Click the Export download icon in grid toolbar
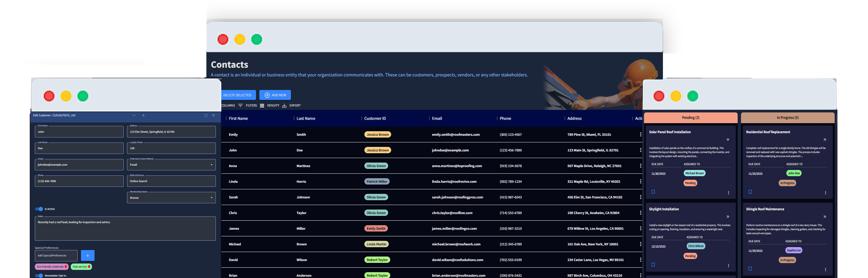 (x=284, y=106)
